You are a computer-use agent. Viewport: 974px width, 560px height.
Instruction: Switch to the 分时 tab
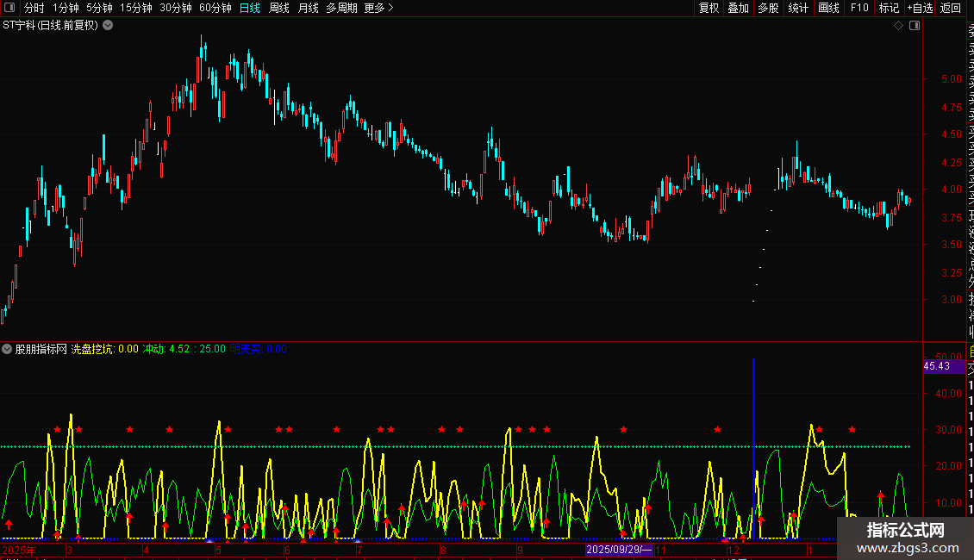click(34, 8)
